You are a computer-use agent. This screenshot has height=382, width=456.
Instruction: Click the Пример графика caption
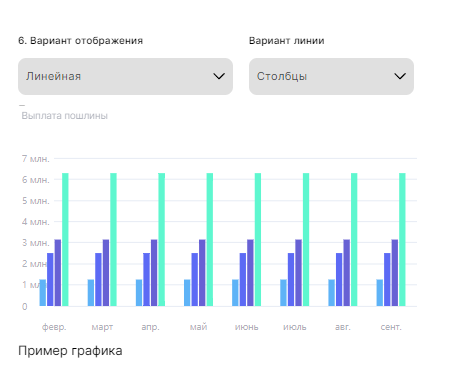(70, 351)
